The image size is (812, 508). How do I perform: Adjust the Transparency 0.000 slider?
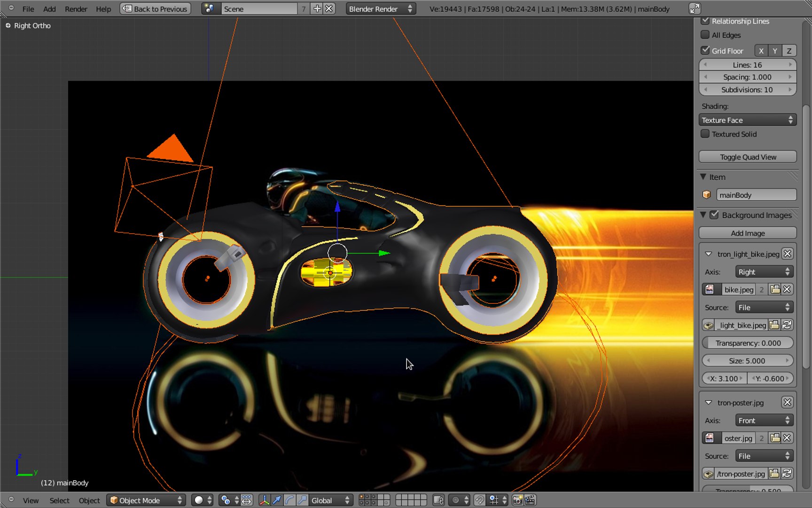tap(748, 343)
